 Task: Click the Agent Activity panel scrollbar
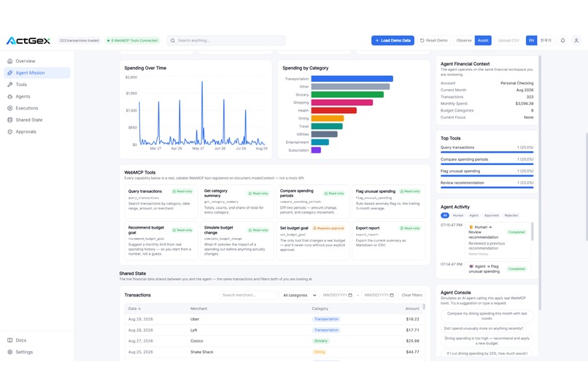(532, 231)
